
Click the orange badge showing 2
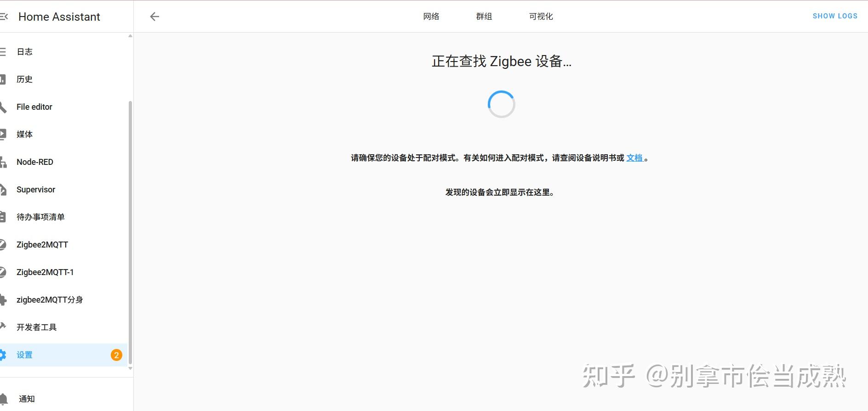click(x=116, y=355)
